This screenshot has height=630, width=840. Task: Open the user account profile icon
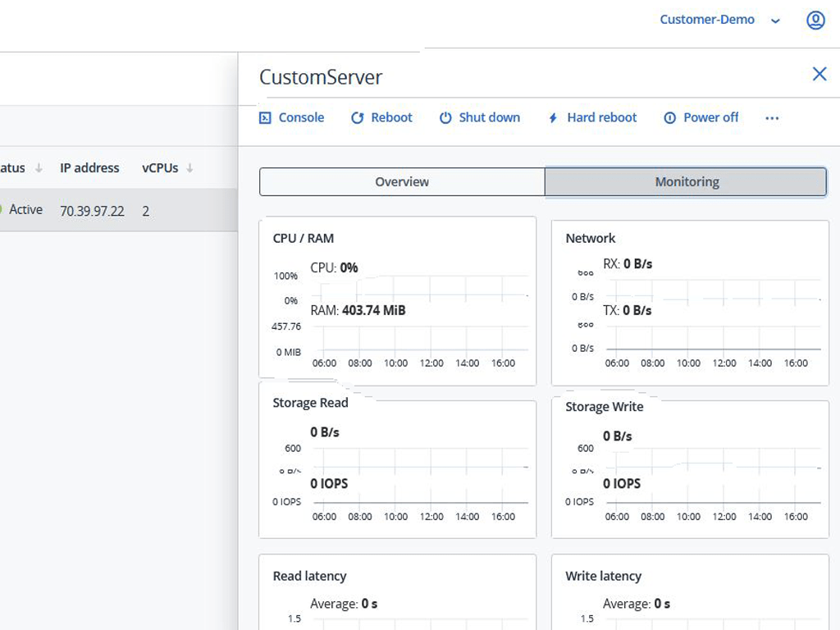pos(815,21)
